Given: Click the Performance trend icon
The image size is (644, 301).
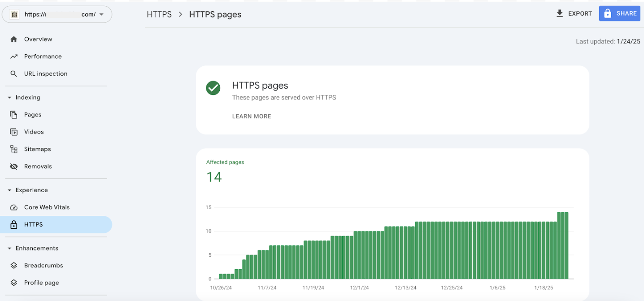Looking at the screenshot, I should (x=14, y=56).
